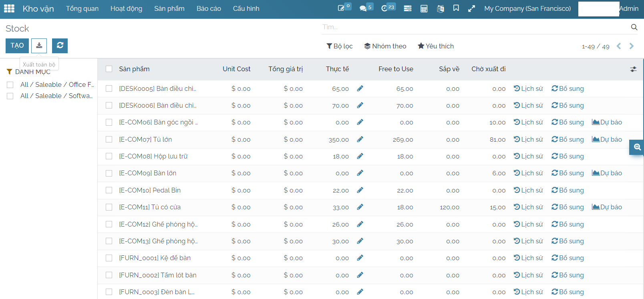Toggle fullscreen with the expand arrows icon
The height and width of the screenshot is (299, 644).
tap(471, 8)
